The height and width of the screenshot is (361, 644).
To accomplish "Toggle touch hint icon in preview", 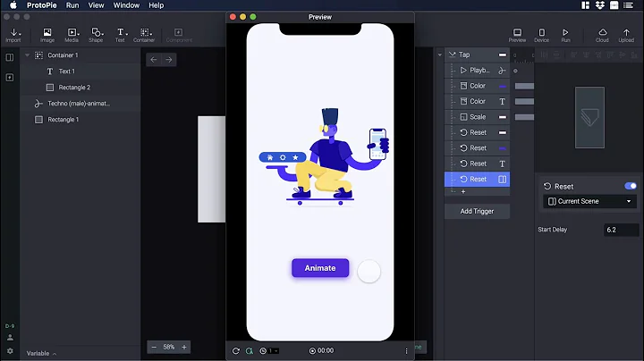I will [x=250, y=351].
